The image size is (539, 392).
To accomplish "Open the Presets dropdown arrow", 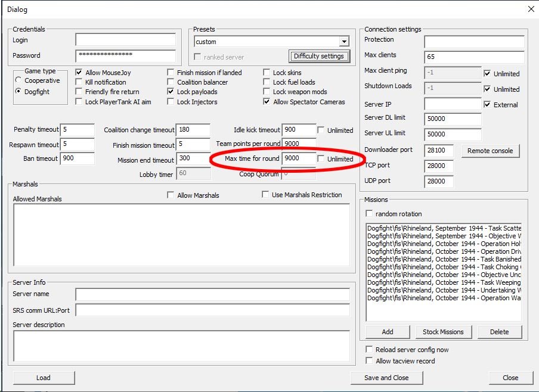I will (344, 42).
